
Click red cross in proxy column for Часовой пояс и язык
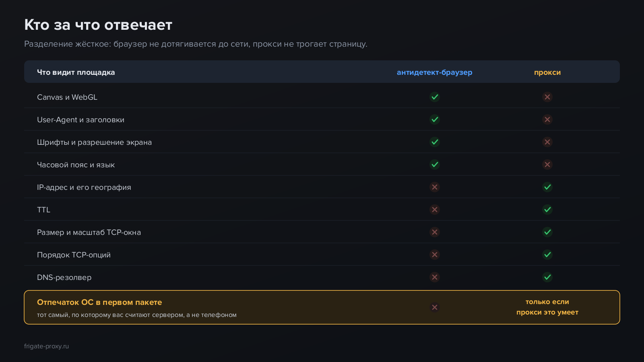(547, 165)
